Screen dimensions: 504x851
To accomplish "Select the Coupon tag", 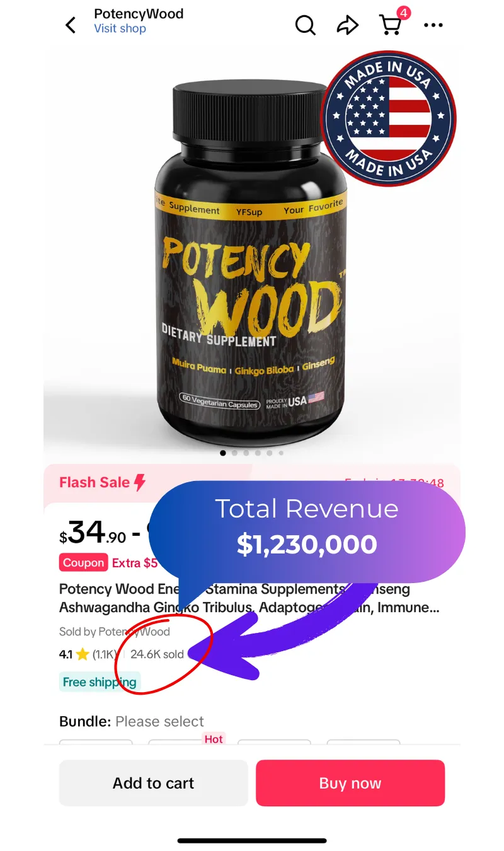I will pyautogui.click(x=83, y=562).
